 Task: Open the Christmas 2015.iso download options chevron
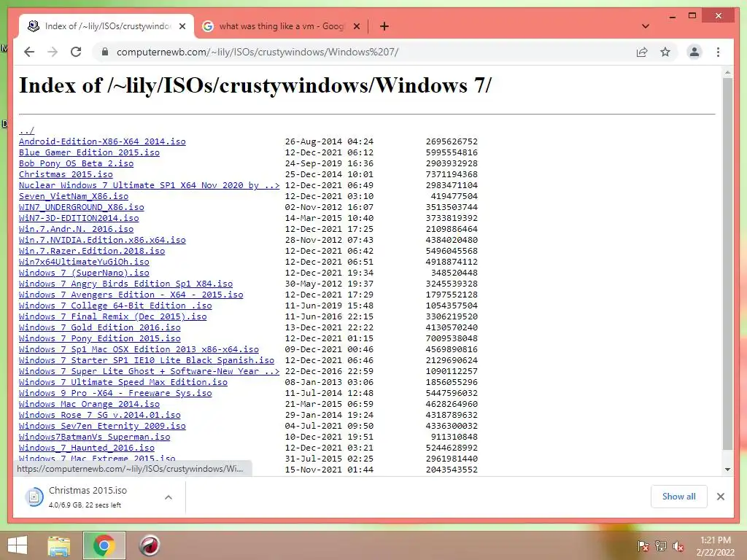[x=169, y=497]
